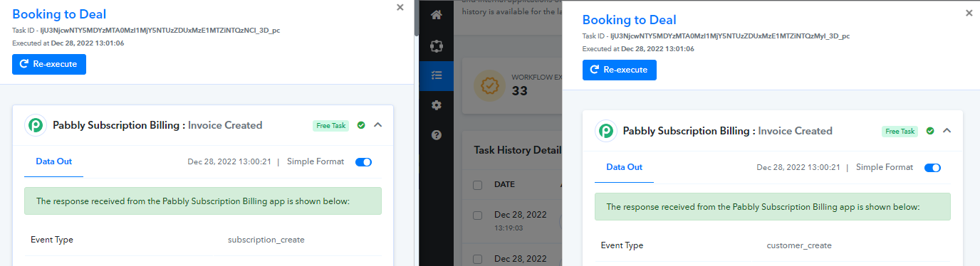Viewport: 980px width, 266px height.
Task: Toggle Simple Format switch in left panel
Action: click(363, 162)
